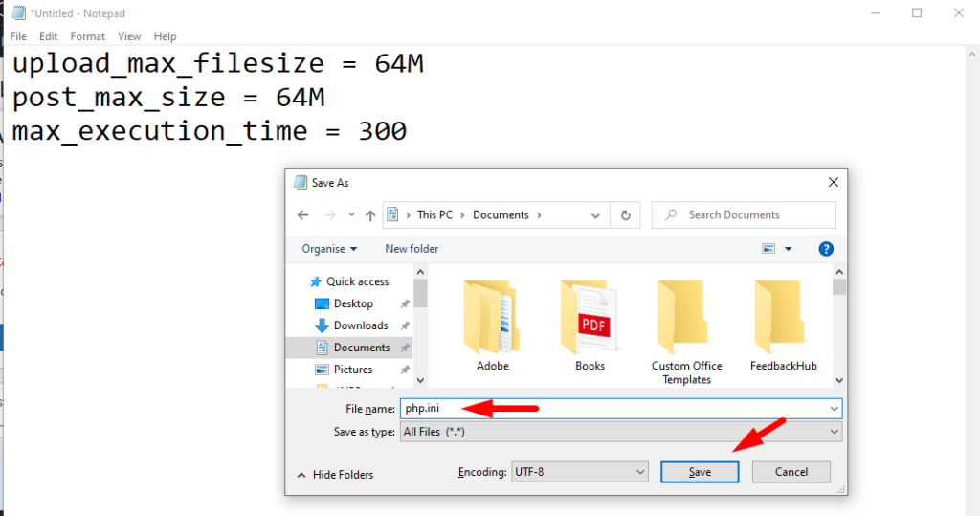
Task: Create a New folder
Action: coord(412,249)
